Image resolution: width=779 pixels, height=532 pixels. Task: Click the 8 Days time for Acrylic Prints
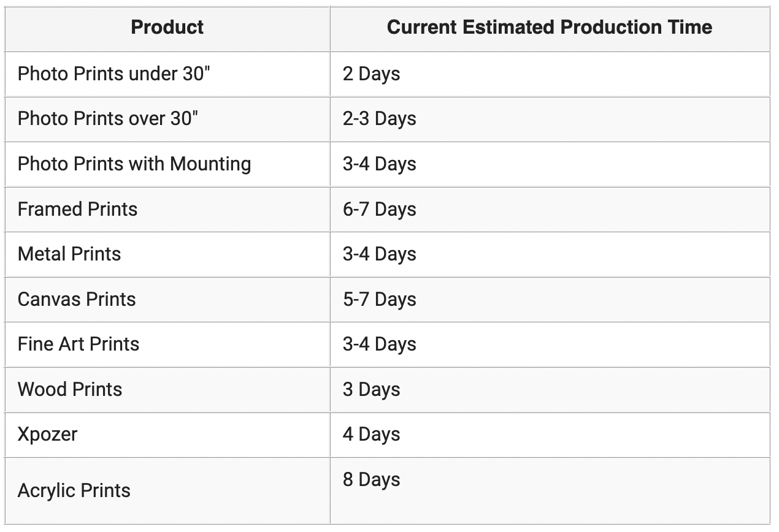tap(371, 479)
